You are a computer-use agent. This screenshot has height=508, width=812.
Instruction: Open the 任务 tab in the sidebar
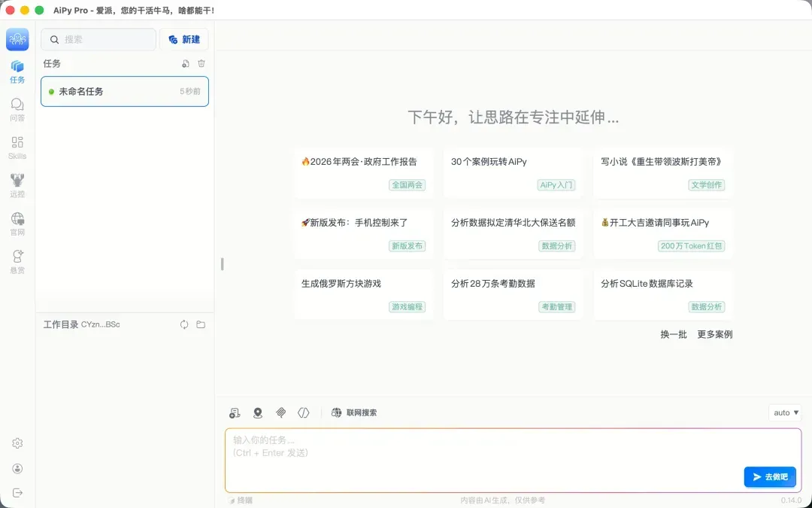click(17, 71)
